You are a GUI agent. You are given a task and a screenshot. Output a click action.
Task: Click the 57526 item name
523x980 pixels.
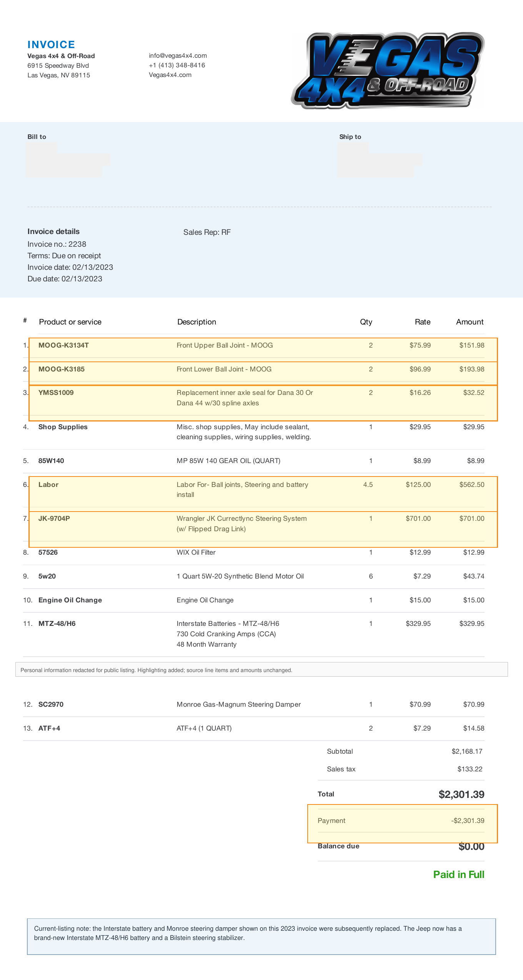coord(48,552)
